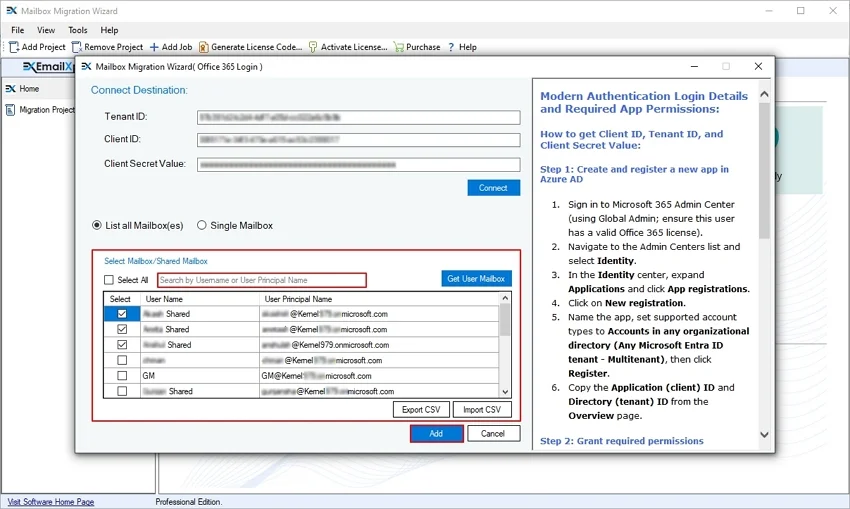Image resolution: width=850 pixels, height=509 pixels.
Task: Open Visit Software Home Page link
Action: click(51, 502)
